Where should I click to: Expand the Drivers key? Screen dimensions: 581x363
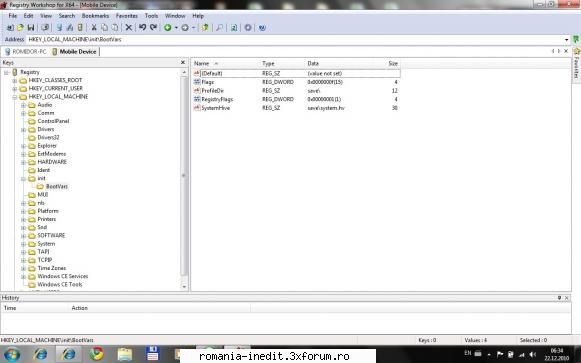[23, 129]
